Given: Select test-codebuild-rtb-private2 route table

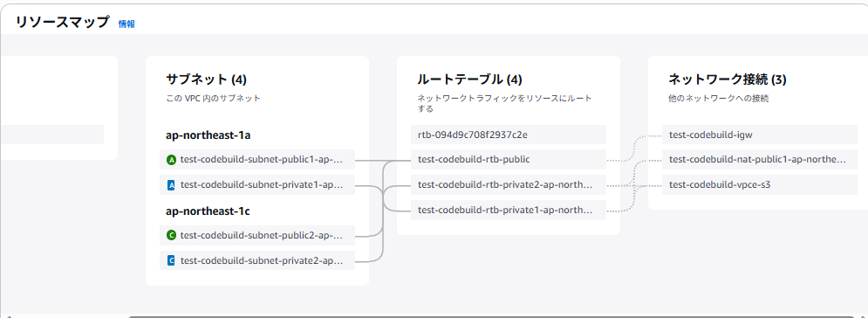Looking at the screenshot, I should coord(509,184).
